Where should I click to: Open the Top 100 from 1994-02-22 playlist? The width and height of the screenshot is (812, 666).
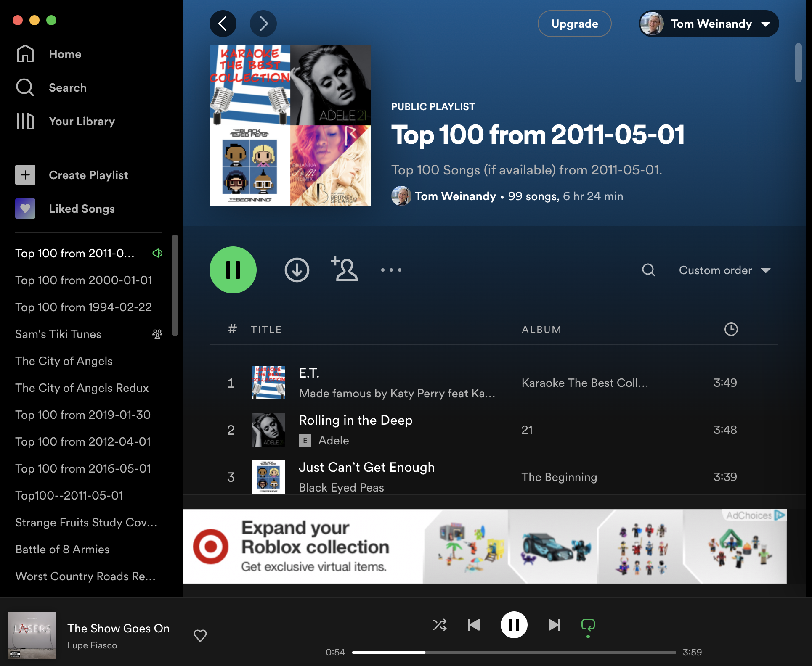(x=84, y=307)
